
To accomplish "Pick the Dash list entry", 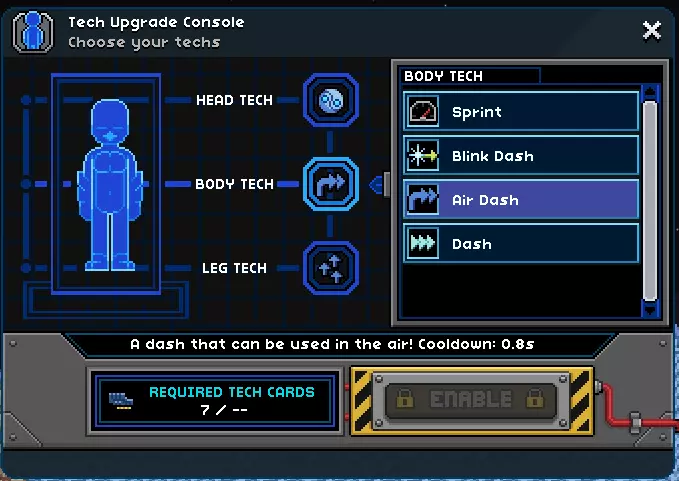I will pyautogui.click(x=521, y=243).
